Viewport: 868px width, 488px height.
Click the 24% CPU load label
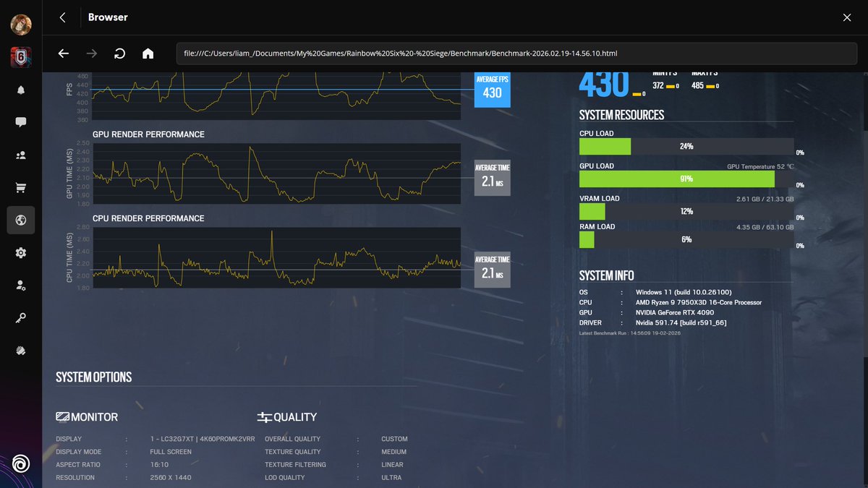click(686, 146)
